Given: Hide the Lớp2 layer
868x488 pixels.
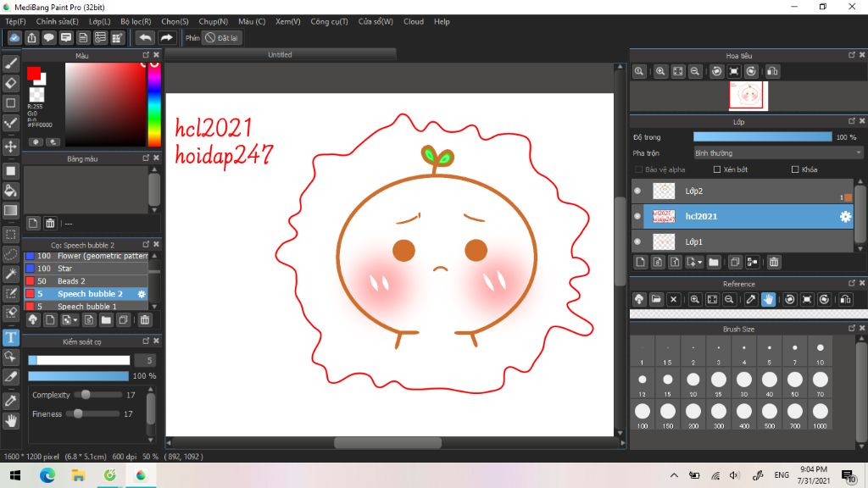Looking at the screenshot, I should coord(637,191).
